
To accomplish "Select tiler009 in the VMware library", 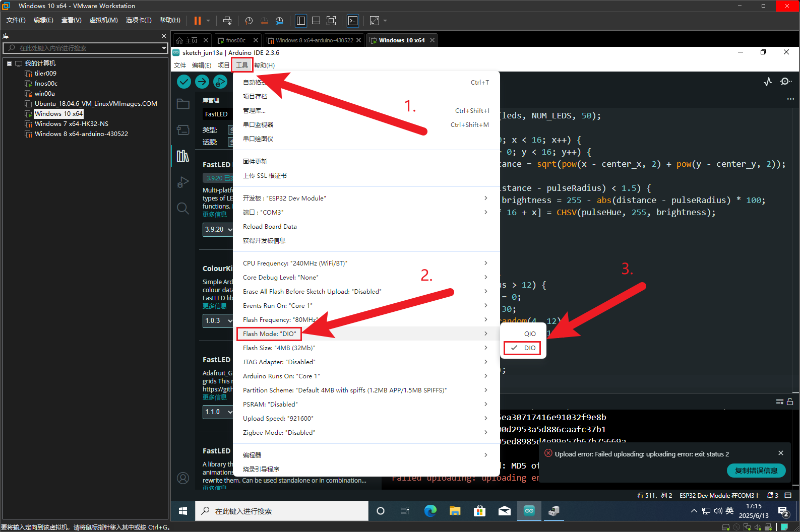I will [x=45, y=74].
